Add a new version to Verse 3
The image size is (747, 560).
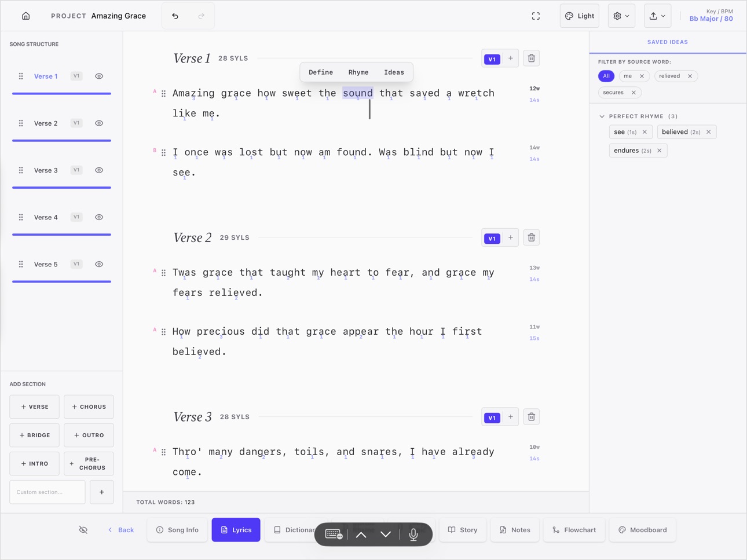coord(511,417)
